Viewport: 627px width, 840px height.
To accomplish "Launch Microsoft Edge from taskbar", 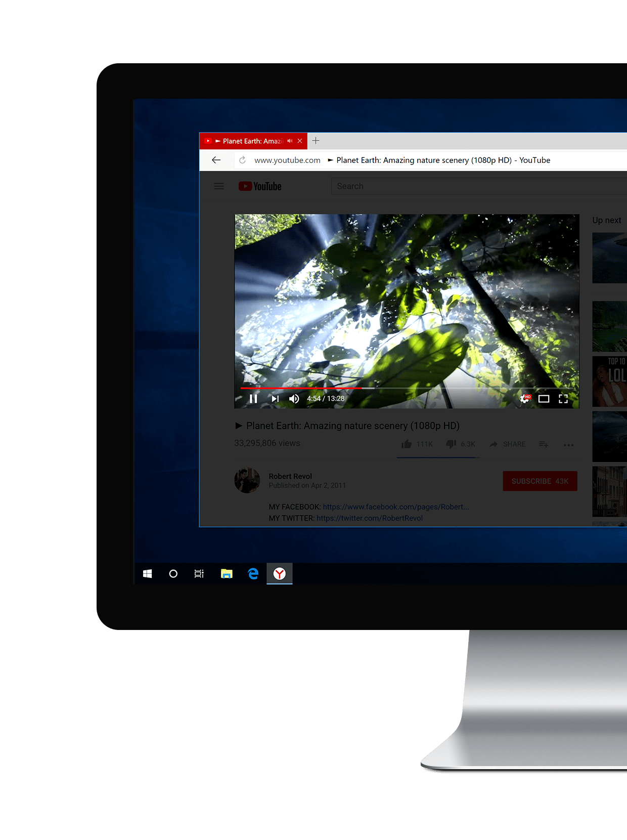I will tap(253, 573).
